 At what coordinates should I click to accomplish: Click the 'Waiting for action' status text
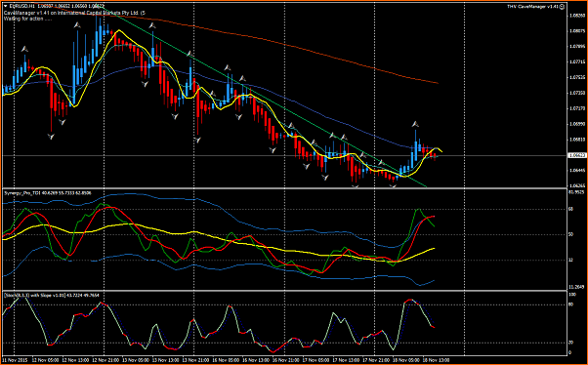click(x=27, y=19)
